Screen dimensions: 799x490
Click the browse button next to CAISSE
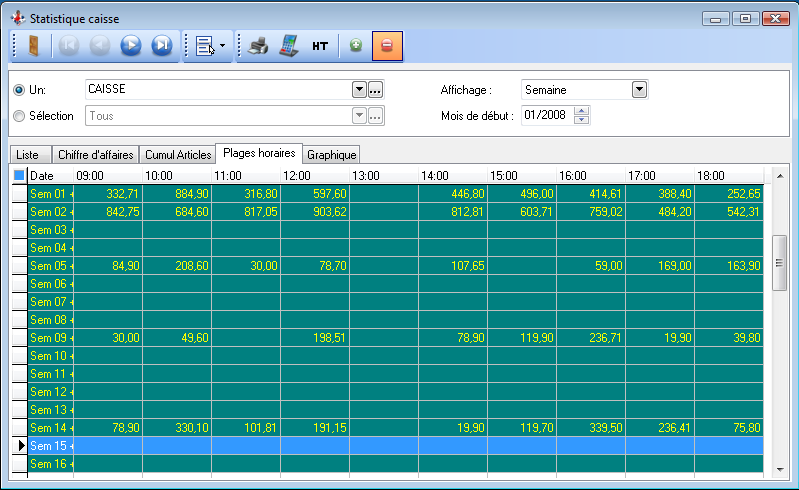coord(376,90)
